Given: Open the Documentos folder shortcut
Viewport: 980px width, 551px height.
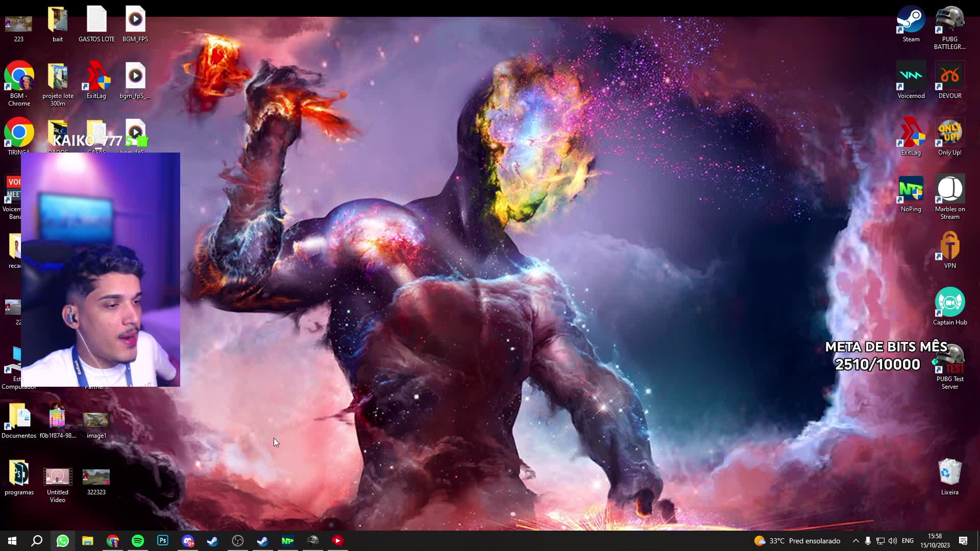Looking at the screenshot, I should coord(19,420).
